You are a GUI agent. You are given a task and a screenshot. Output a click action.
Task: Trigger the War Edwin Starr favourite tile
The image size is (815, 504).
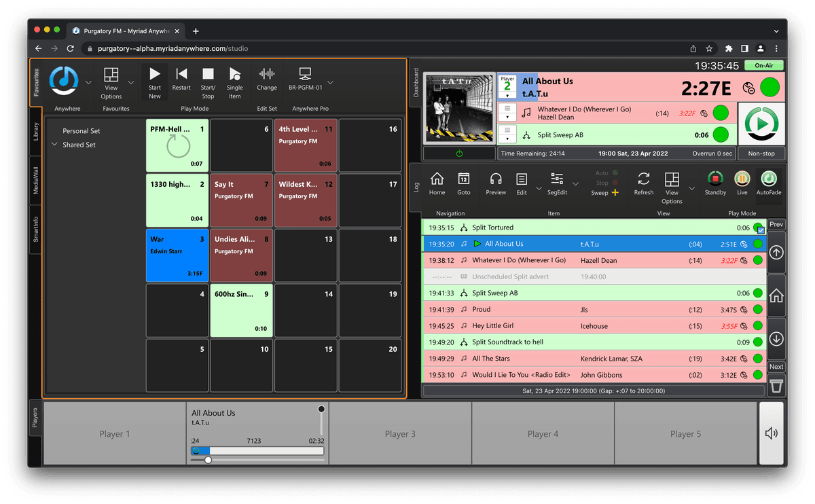(177, 255)
